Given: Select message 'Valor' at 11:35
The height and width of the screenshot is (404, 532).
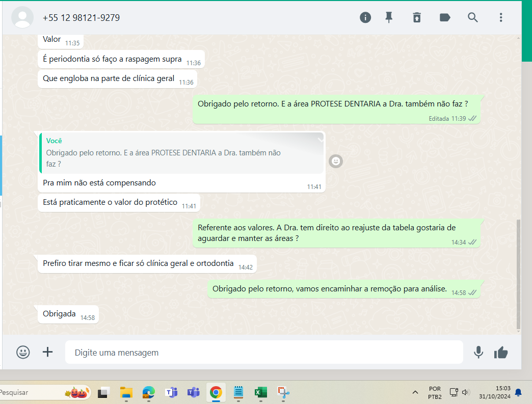Looking at the screenshot, I should click(61, 41).
